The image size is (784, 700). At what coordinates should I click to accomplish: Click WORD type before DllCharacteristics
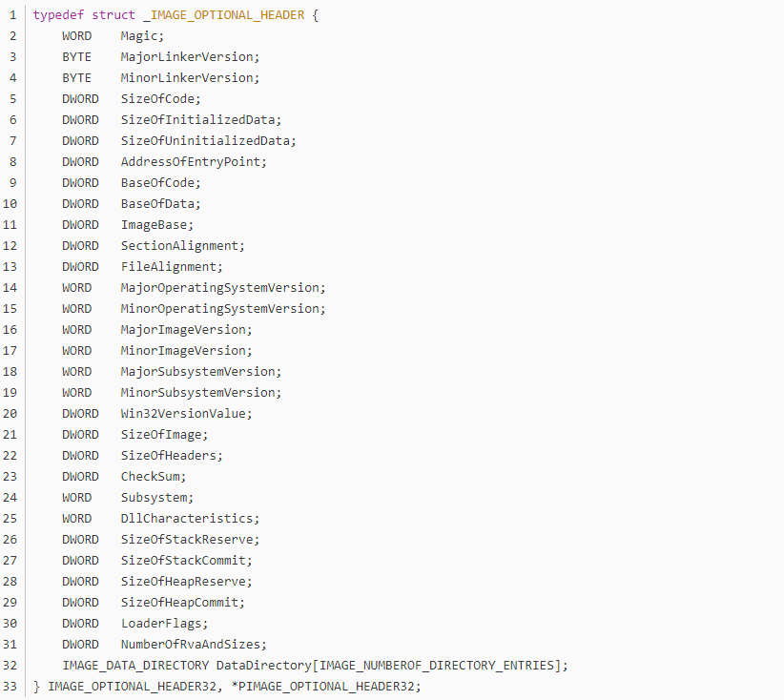(77, 519)
